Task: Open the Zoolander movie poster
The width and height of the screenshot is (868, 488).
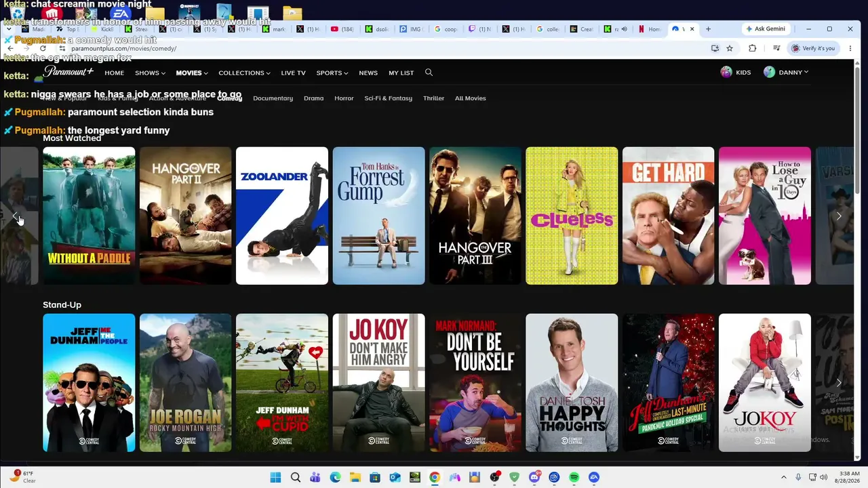Action: (x=282, y=216)
